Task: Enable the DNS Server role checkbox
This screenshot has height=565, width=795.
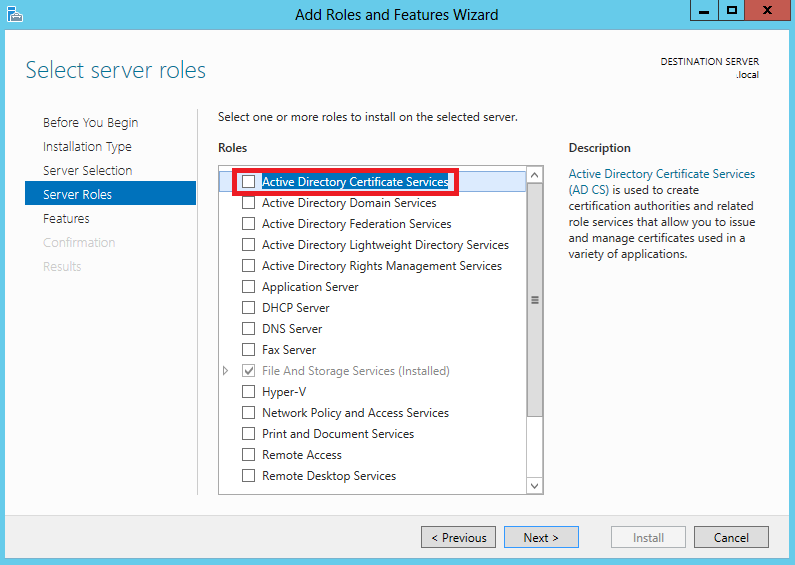Action: click(248, 329)
